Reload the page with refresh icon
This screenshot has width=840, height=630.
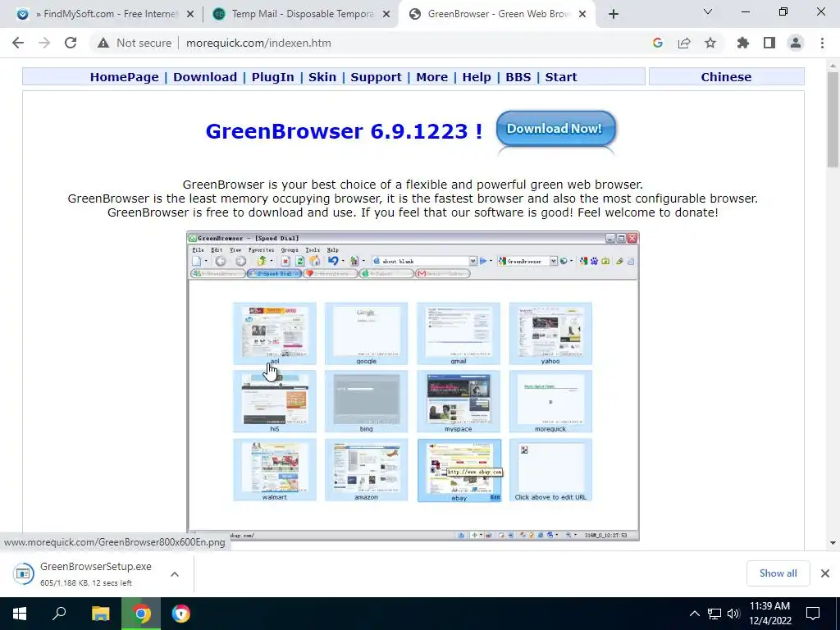tap(71, 43)
